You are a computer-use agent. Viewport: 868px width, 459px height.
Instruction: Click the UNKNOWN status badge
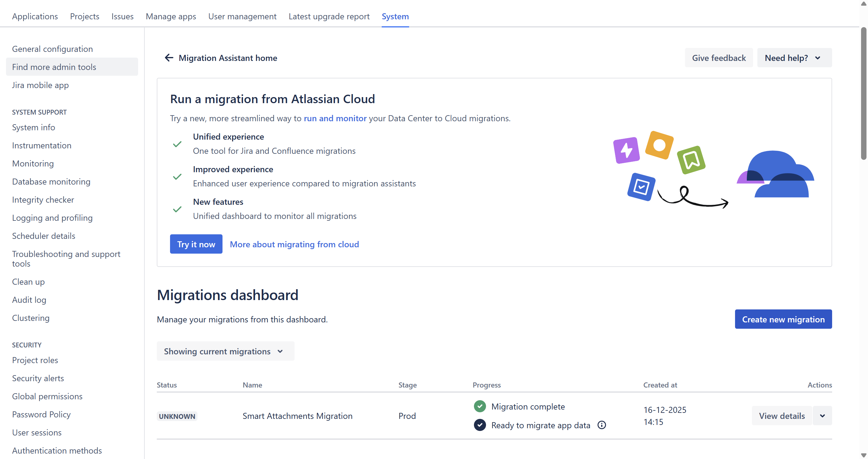pos(177,416)
